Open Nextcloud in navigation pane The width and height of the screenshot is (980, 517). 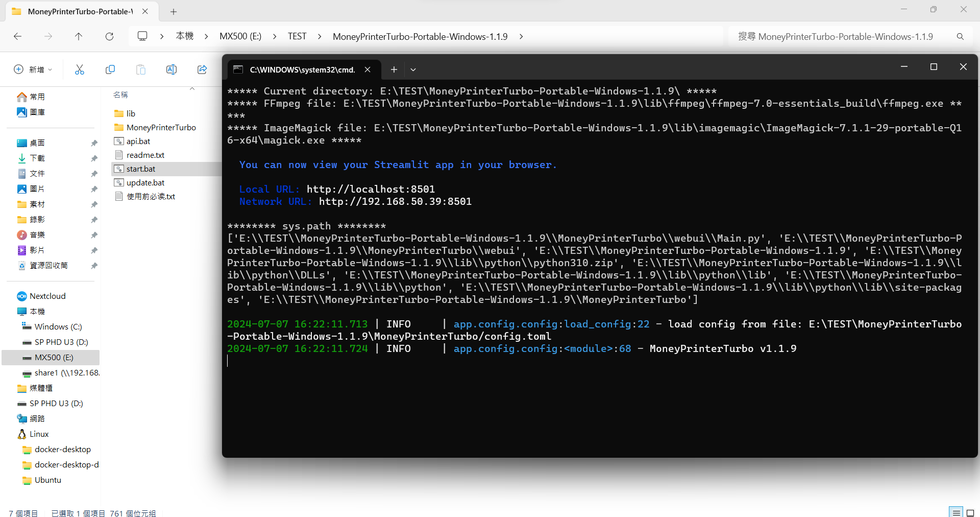47,296
